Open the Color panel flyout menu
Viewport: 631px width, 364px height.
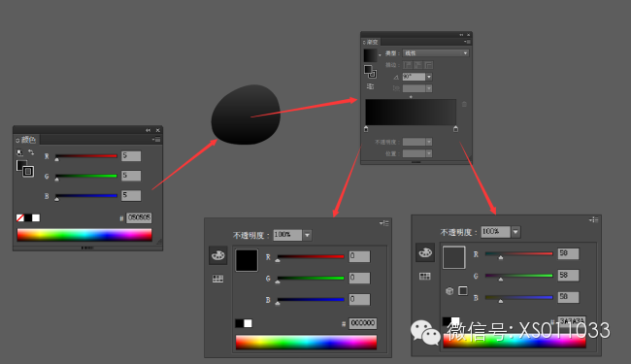(156, 140)
